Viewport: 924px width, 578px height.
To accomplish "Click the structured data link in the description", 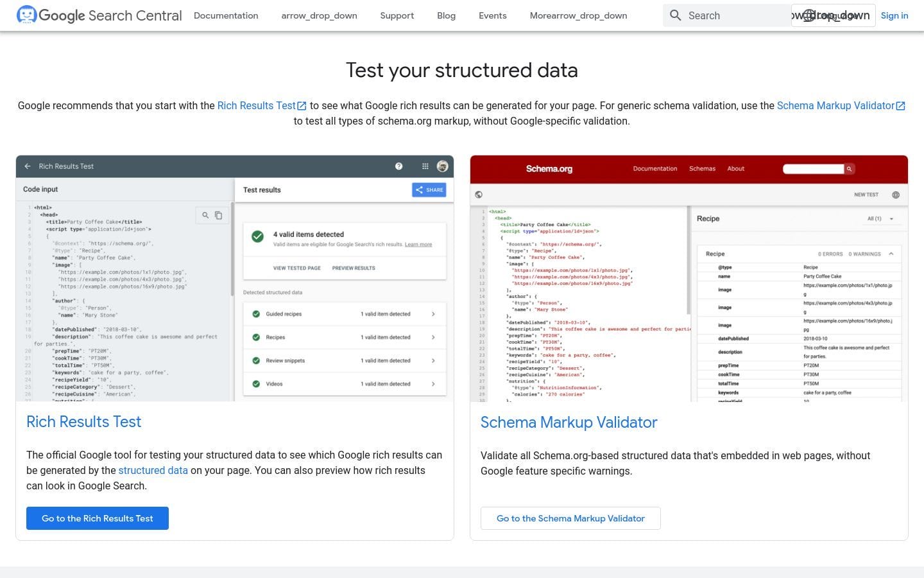I will (153, 470).
